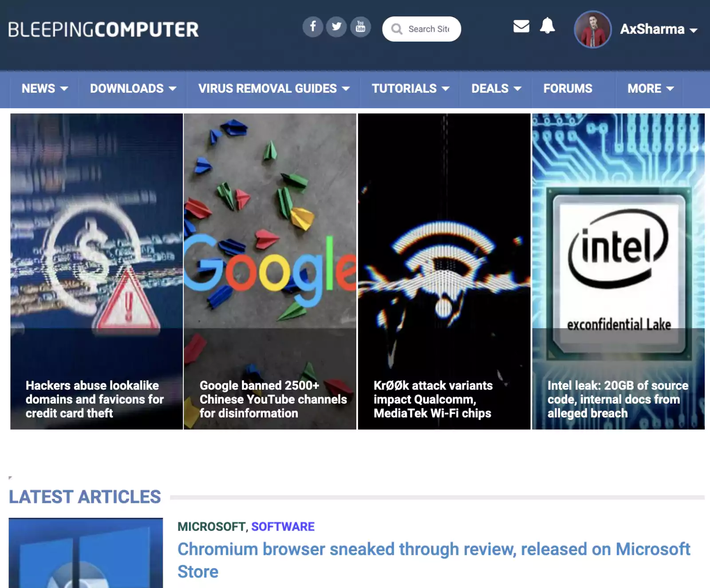Image resolution: width=710 pixels, height=588 pixels.
Task: Open the lookalike domains credit card theft story
Action: 95,399
